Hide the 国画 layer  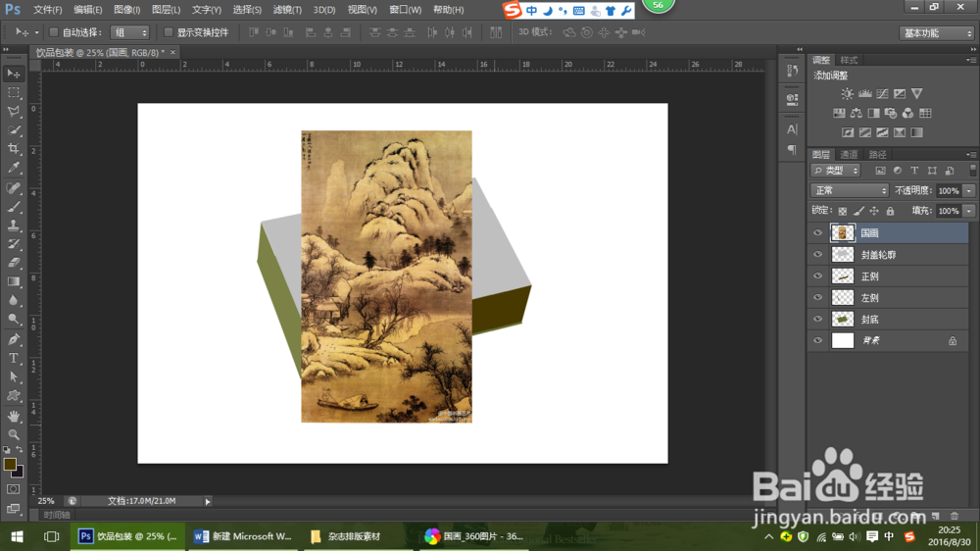coord(817,232)
